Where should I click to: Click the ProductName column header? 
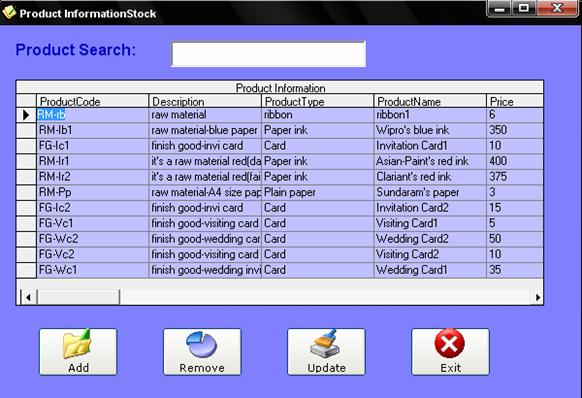pos(430,101)
